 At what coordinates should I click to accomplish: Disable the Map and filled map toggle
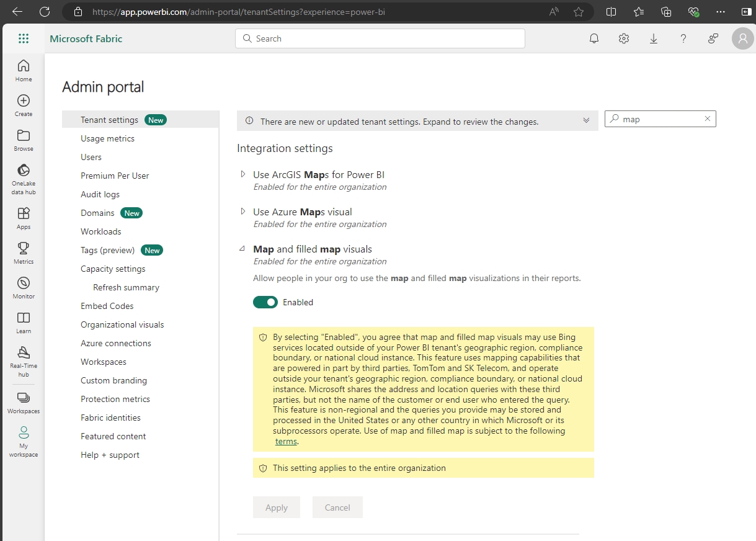pyautogui.click(x=265, y=302)
